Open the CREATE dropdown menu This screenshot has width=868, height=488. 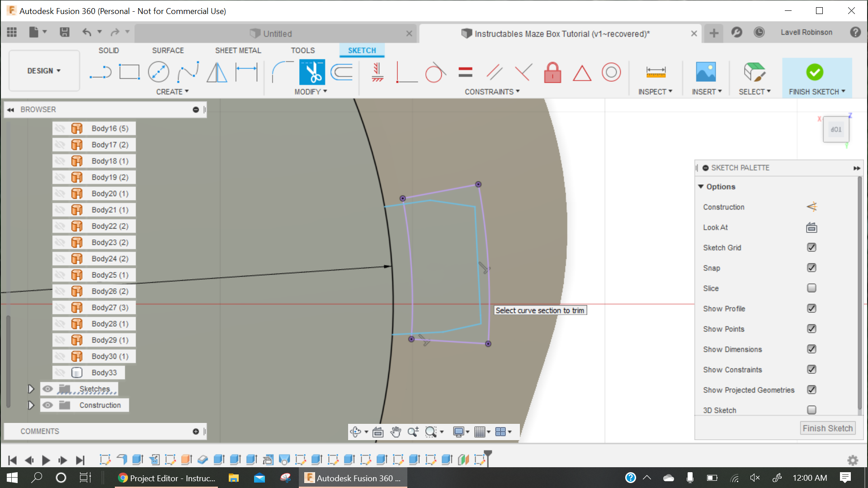[x=172, y=92]
